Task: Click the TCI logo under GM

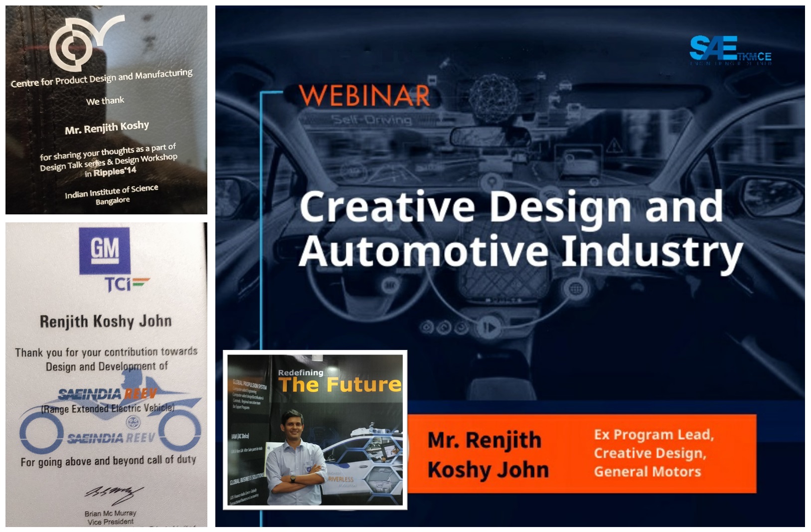Action: pos(127,284)
